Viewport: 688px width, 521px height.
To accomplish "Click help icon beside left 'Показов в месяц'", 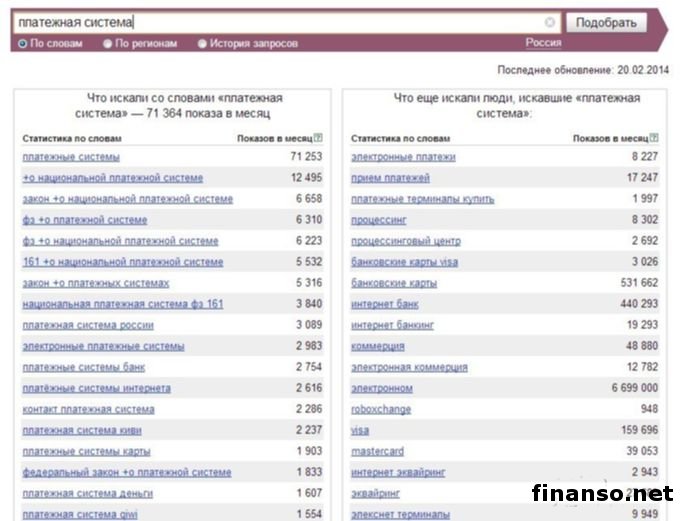I will (318, 138).
